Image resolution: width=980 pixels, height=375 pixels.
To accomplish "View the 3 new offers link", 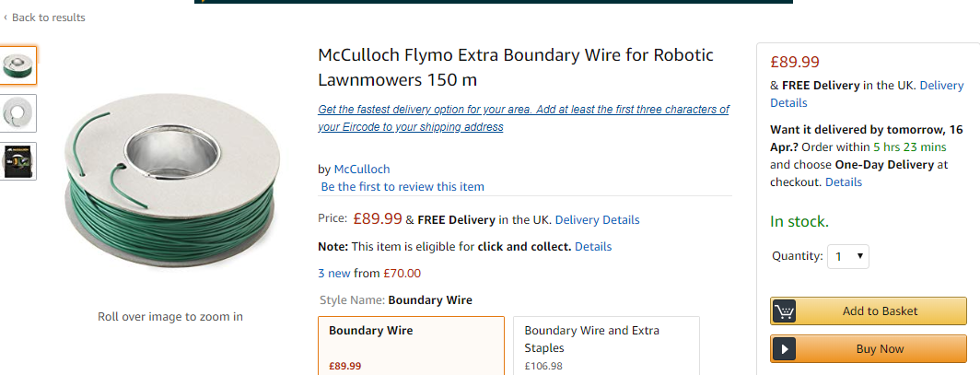I will [334, 273].
